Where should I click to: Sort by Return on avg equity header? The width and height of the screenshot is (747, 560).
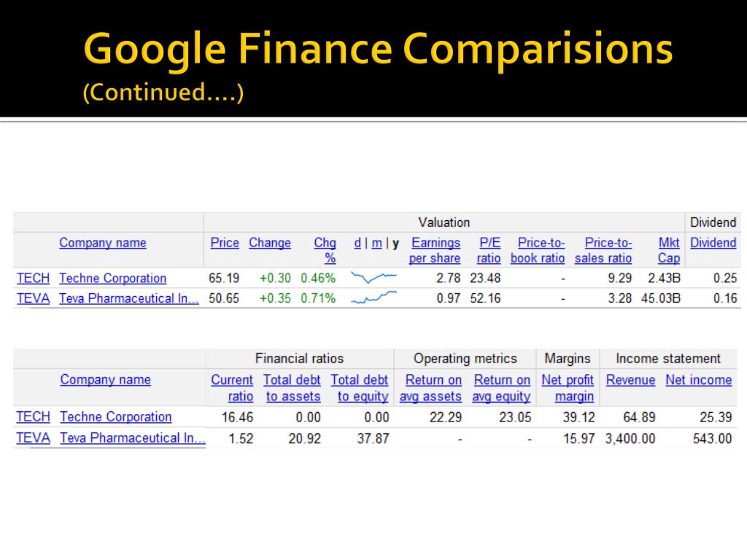tap(501, 388)
